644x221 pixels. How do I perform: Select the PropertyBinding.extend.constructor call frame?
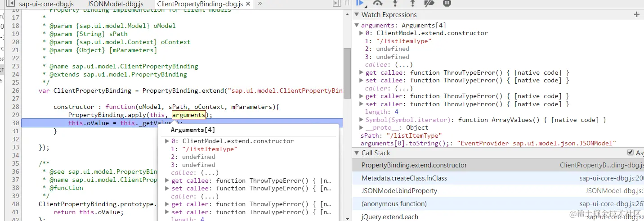tap(498, 165)
